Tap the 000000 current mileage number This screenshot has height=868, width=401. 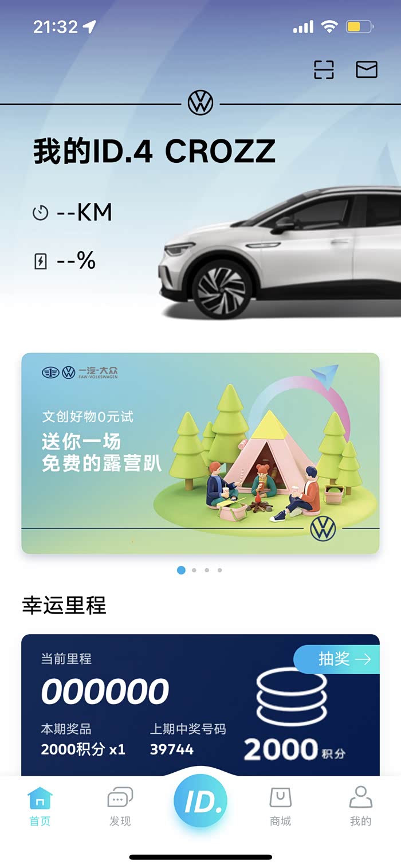pos(105,691)
